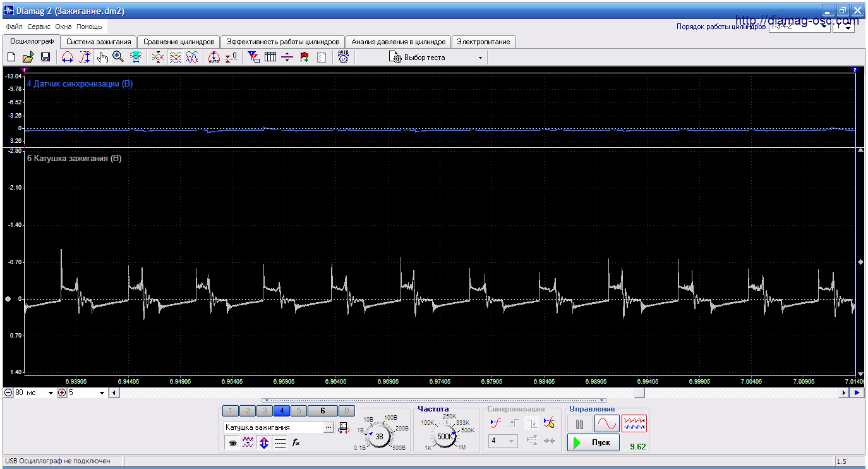Viewport: 868px width, 469px height.
Task: Switch to Анализ давления в цилиндре tab
Action: click(x=399, y=42)
